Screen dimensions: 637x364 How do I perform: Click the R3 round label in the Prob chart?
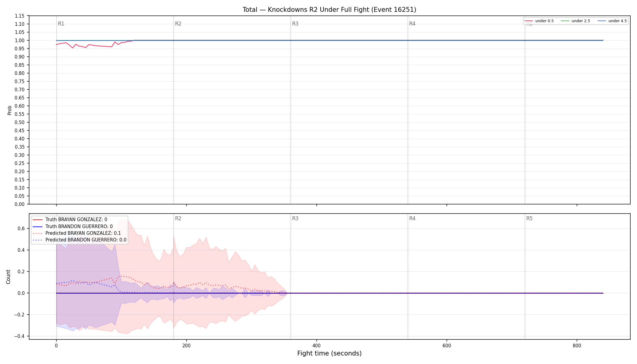click(295, 24)
